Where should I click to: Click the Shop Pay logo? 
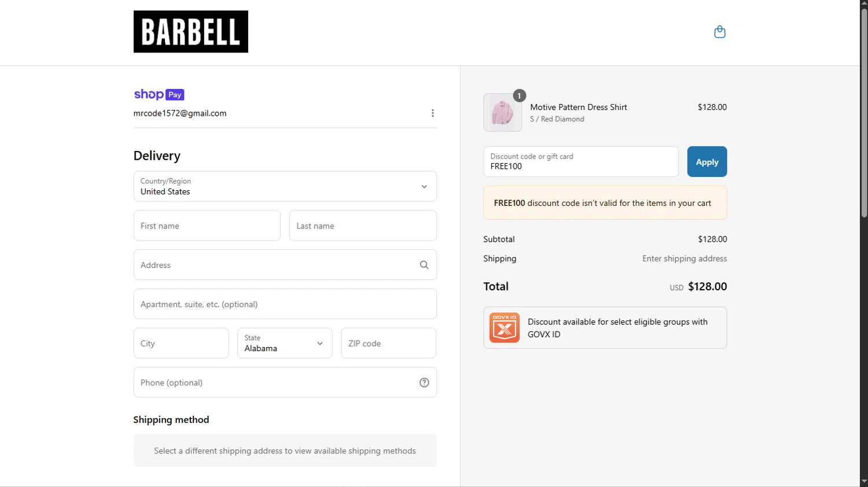click(x=159, y=94)
